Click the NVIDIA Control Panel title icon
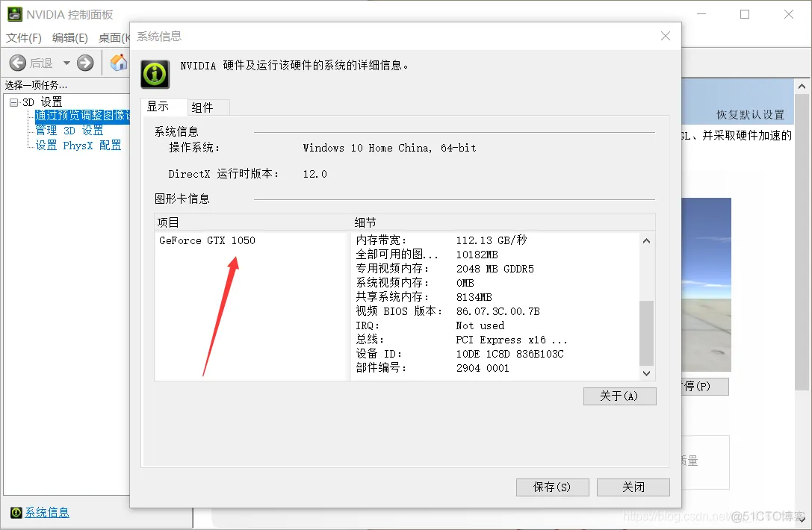The image size is (812, 530). pyautogui.click(x=14, y=14)
